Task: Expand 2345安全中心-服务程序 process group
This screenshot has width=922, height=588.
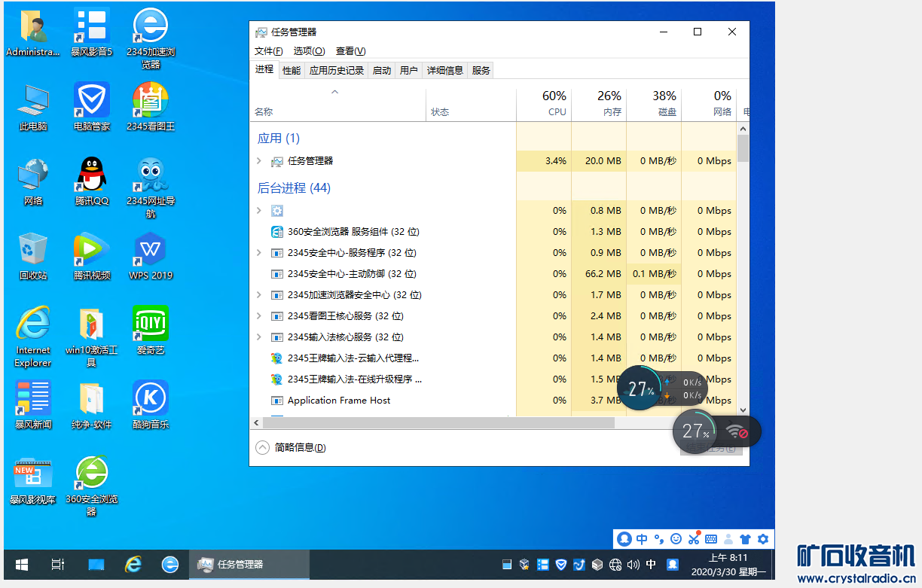Action: [x=259, y=253]
